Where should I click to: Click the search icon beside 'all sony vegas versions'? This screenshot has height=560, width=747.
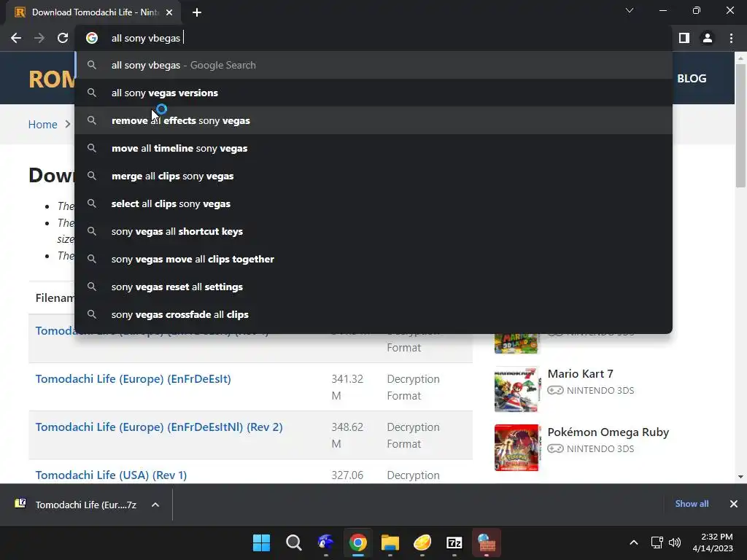[x=92, y=93]
